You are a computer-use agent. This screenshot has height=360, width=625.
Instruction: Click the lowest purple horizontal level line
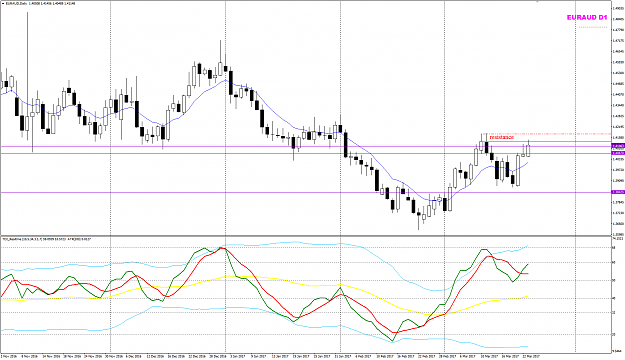[305, 192]
